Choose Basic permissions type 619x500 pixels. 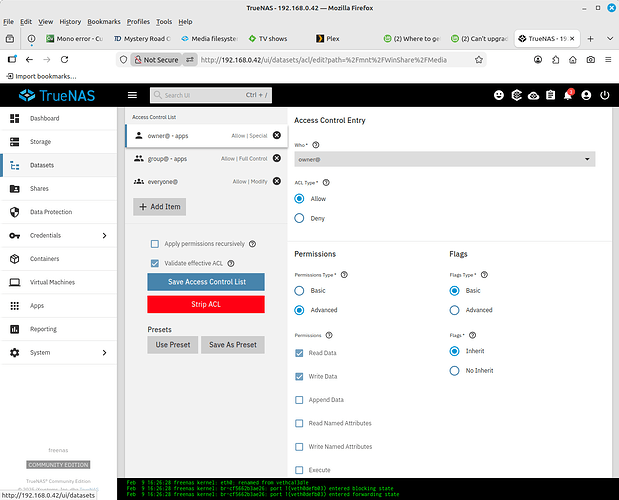click(299, 291)
